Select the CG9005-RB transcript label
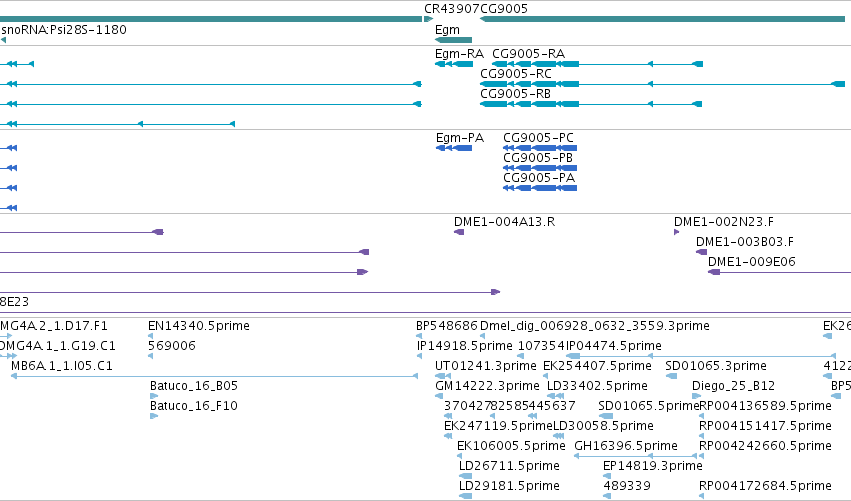 pyautogui.click(x=516, y=94)
